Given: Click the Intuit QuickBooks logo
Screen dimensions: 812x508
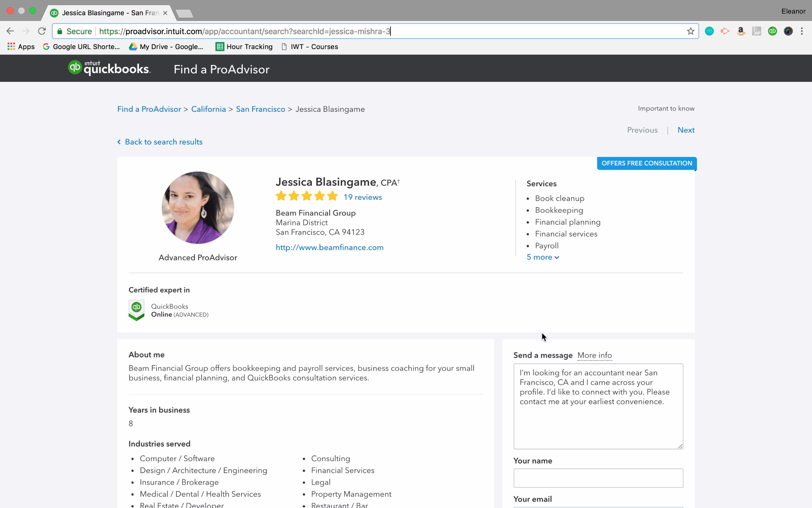Looking at the screenshot, I should [x=109, y=68].
